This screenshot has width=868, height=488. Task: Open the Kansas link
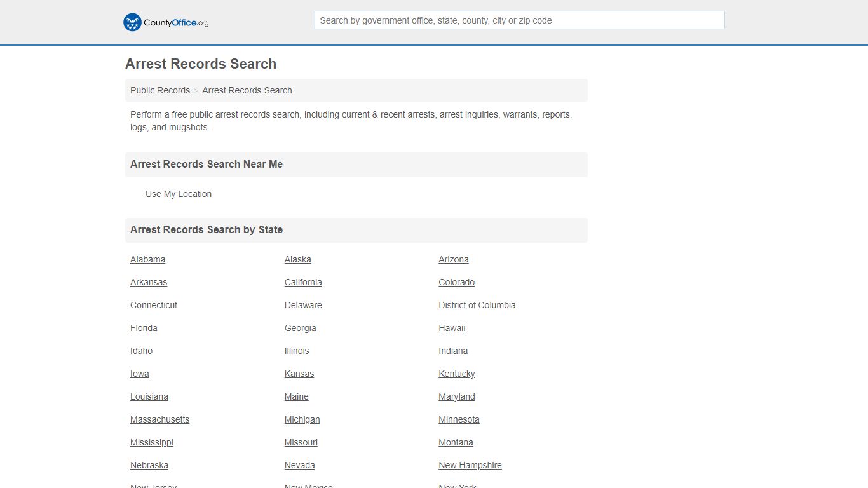click(299, 374)
